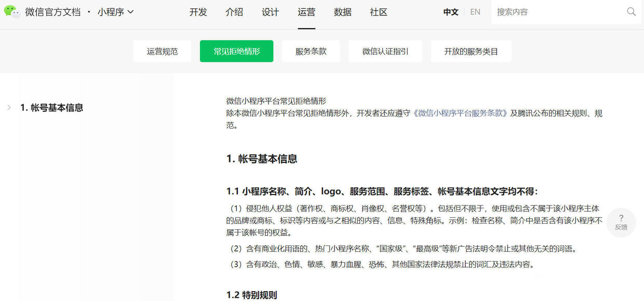Go to the 开发 menu
644x301 pixels.
tap(198, 12)
